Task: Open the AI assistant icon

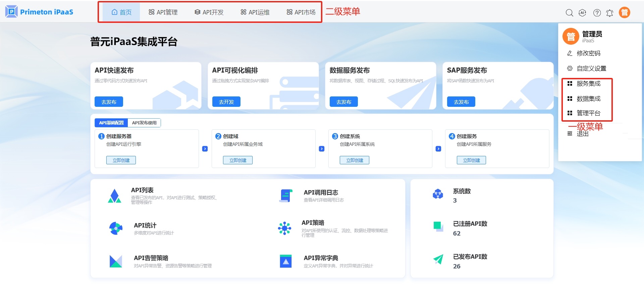Action: pyautogui.click(x=582, y=13)
